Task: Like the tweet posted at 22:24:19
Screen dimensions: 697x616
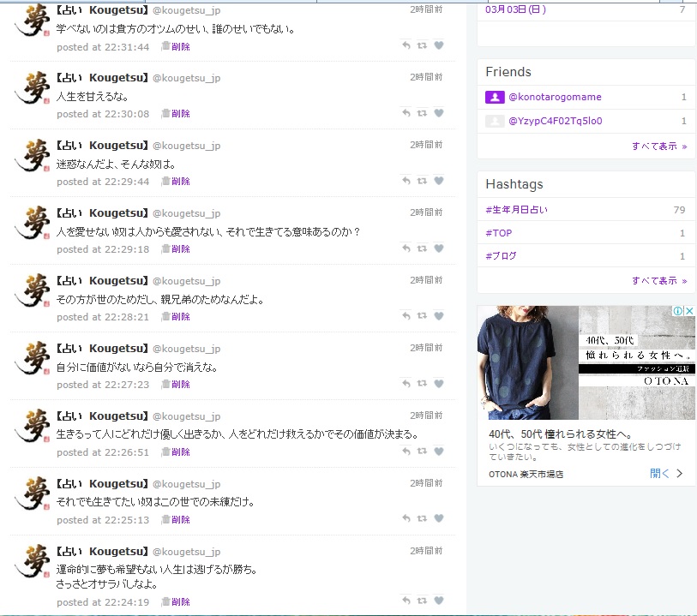Action: pos(439,601)
